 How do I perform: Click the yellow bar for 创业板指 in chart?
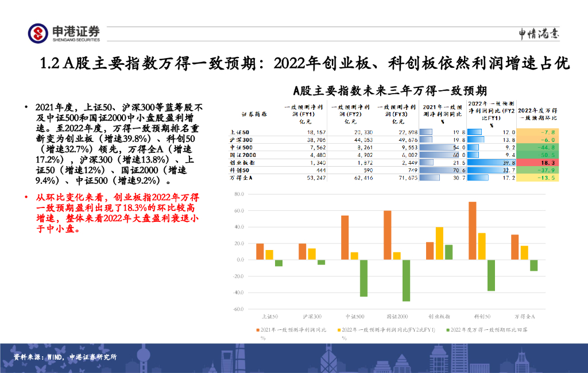tap(439, 244)
